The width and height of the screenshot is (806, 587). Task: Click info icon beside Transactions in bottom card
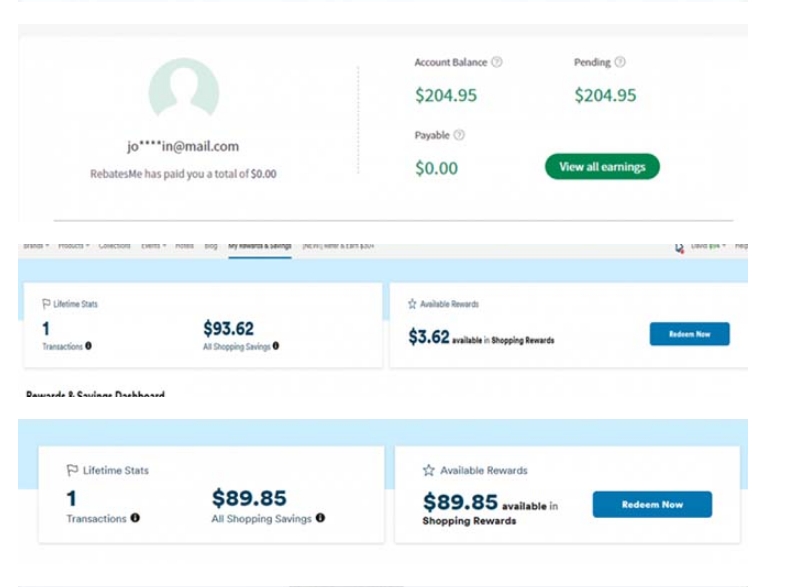135,518
